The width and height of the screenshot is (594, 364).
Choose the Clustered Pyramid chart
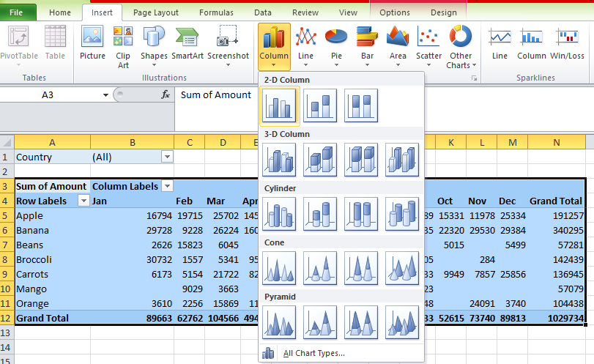pos(280,322)
